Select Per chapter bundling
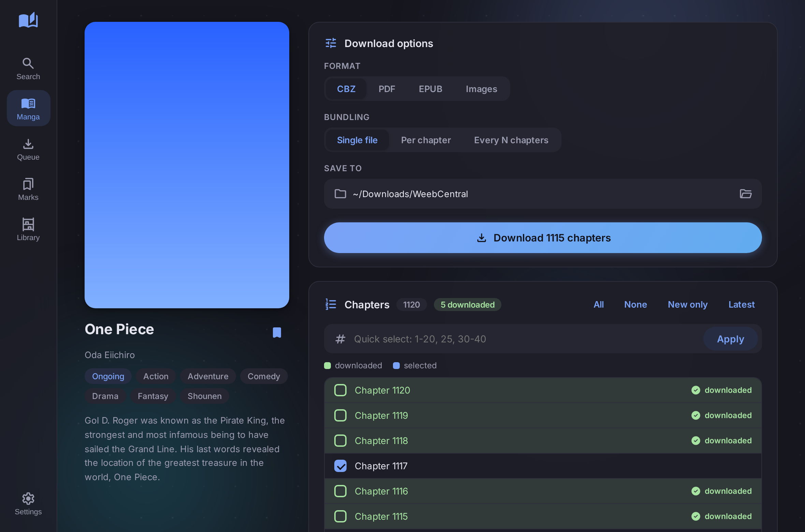 click(426, 140)
